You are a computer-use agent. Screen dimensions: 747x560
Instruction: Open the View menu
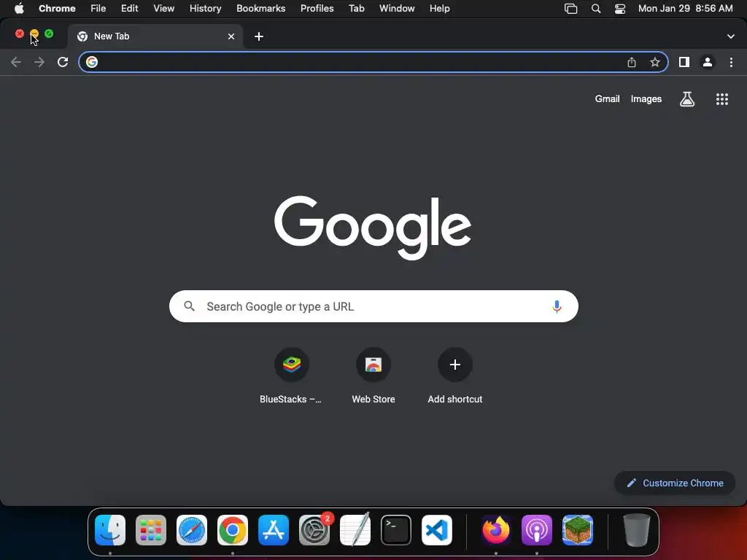[x=163, y=9]
